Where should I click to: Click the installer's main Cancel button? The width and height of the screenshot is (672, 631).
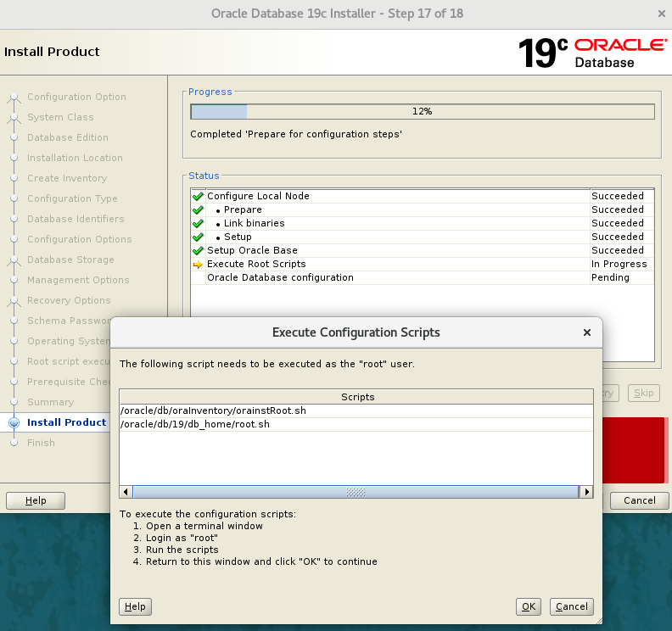pyautogui.click(x=640, y=500)
